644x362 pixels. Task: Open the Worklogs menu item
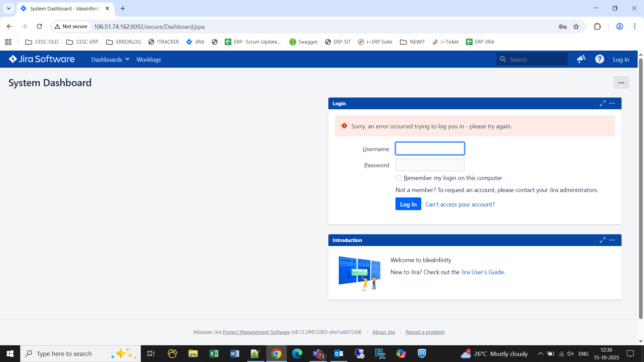tap(149, 60)
